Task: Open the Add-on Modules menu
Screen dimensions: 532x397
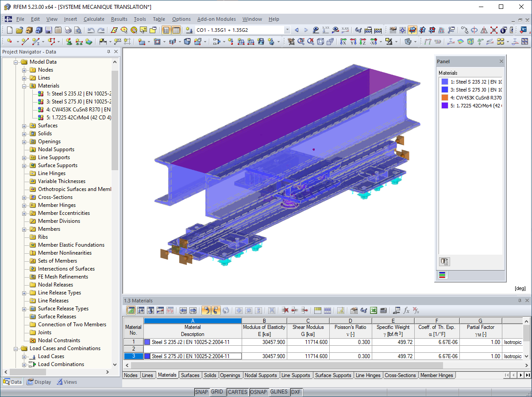Action: pos(216,19)
